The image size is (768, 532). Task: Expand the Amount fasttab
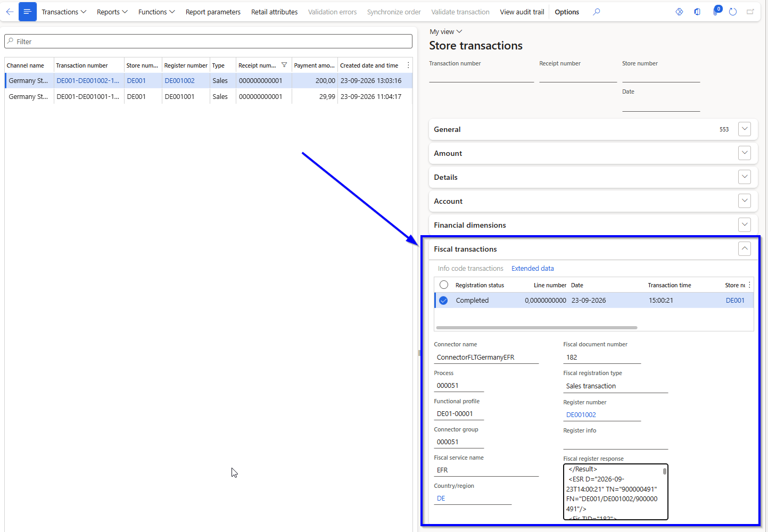click(x=745, y=153)
